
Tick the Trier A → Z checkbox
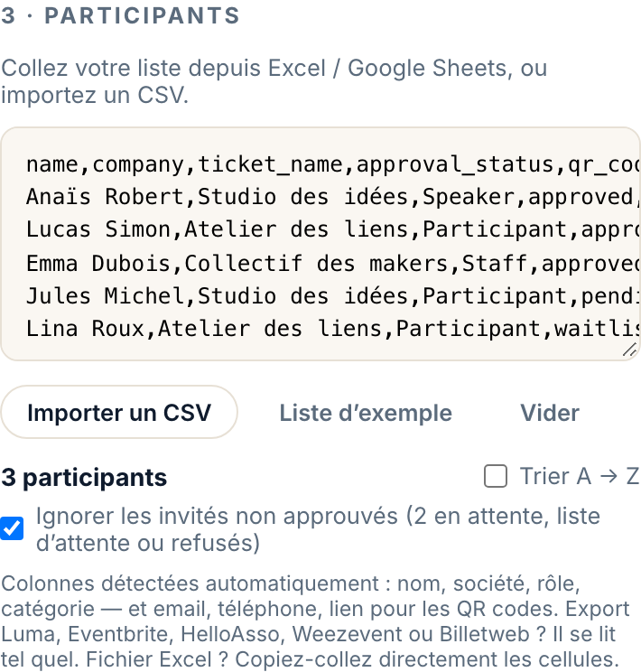point(496,476)
